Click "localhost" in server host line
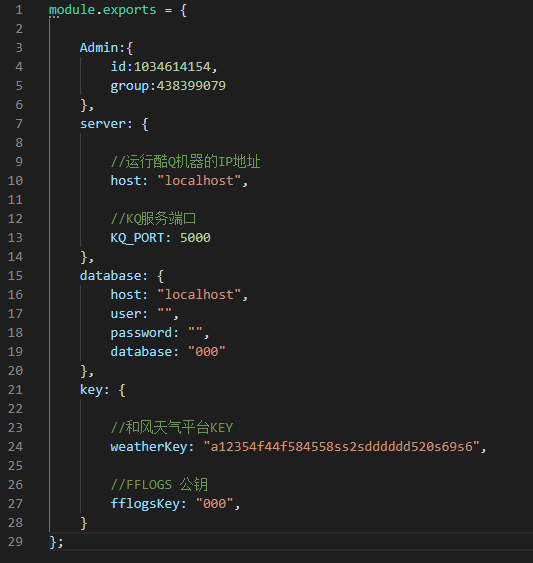 199,181
